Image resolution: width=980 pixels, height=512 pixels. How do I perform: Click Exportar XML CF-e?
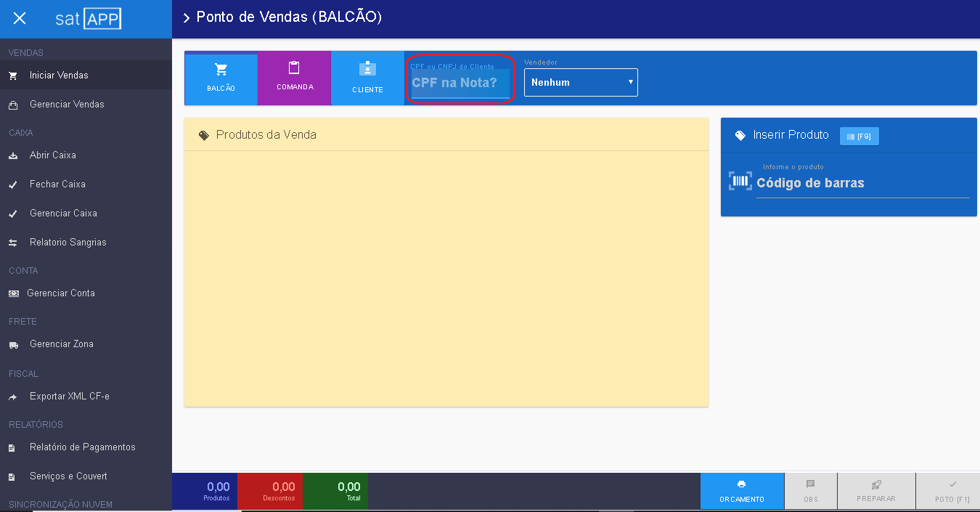pyautogui.click(x=69, y=397)
